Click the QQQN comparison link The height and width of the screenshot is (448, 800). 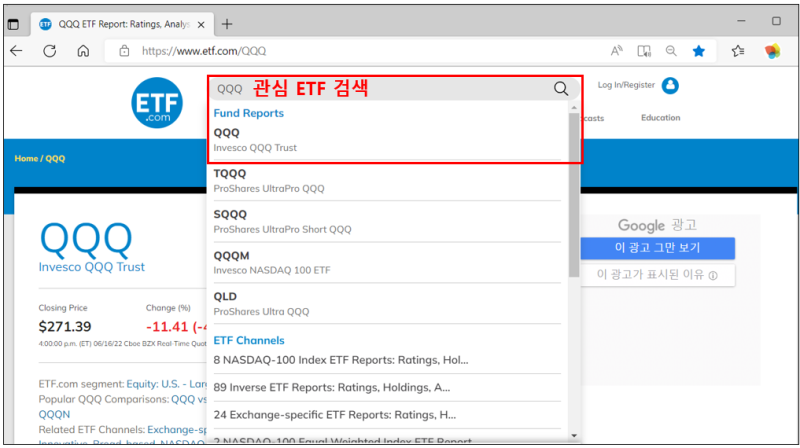54,414
